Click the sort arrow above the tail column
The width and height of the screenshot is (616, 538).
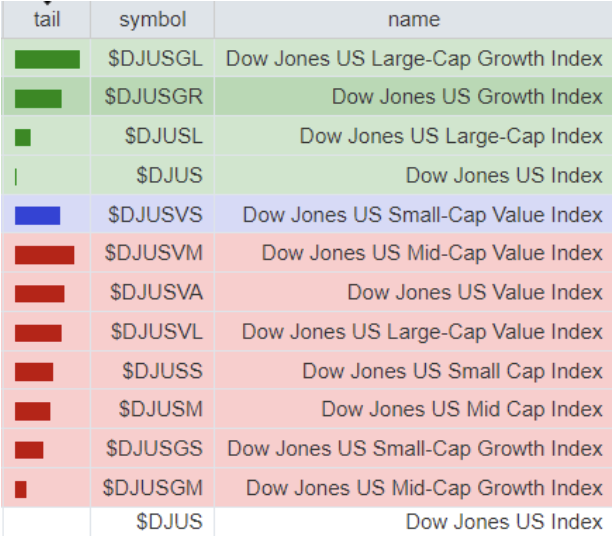click(45, 3)
